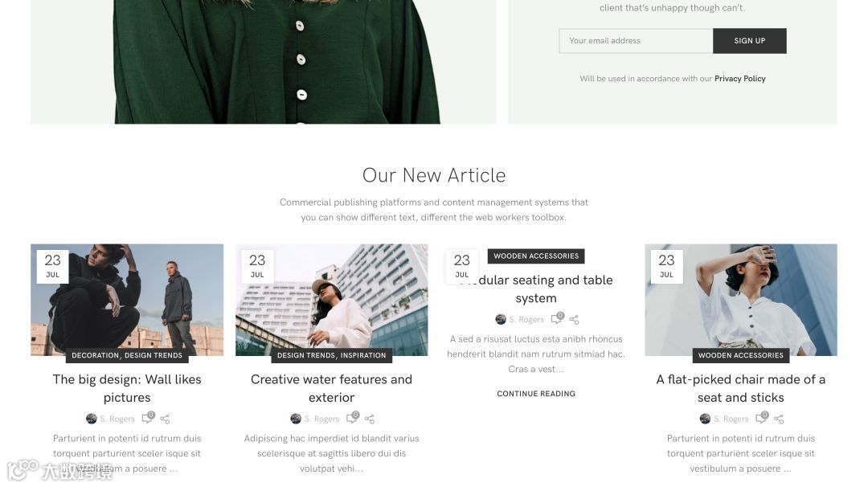Click thumbnail of two men in black
The height and width of the screenshot is (487, 868).
(127, 300)
